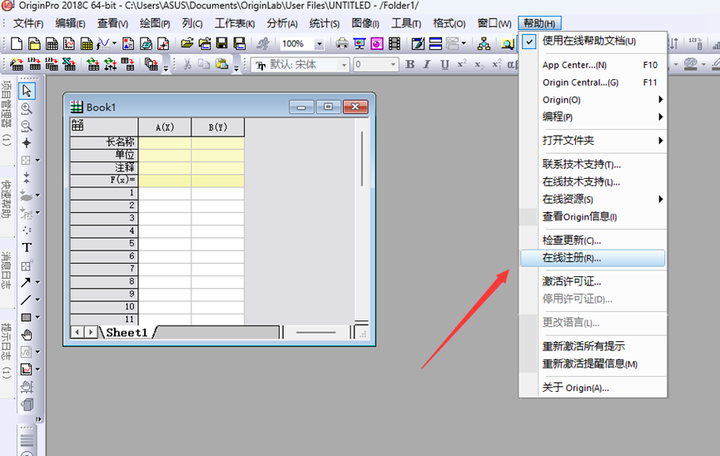Viewport: 720px width, 456px height.
Task: Click column B(Y) header in Book1
Action: click(218, 127)
